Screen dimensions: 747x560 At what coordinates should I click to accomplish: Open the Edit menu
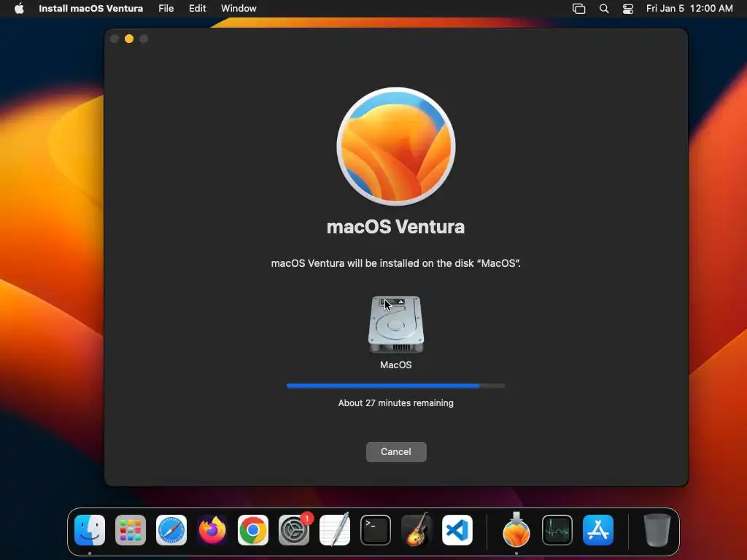click(x=197, y=8)
